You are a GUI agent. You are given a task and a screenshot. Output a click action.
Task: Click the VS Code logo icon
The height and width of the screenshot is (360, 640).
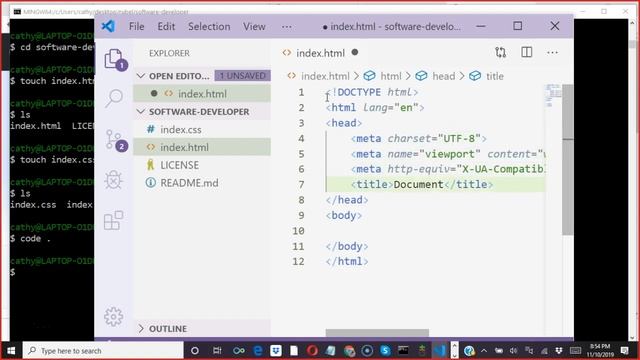pyautogui.click(x=108, y=27)
